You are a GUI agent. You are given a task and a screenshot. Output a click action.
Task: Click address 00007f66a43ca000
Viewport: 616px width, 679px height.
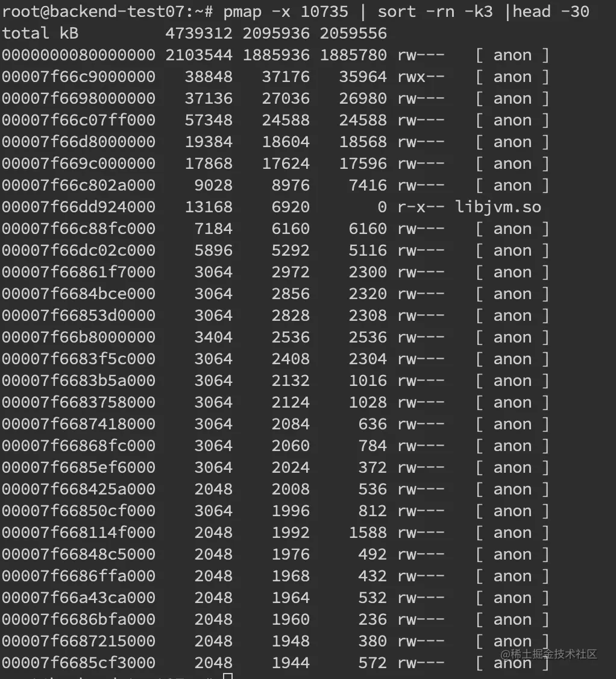[x=79, y=598]
